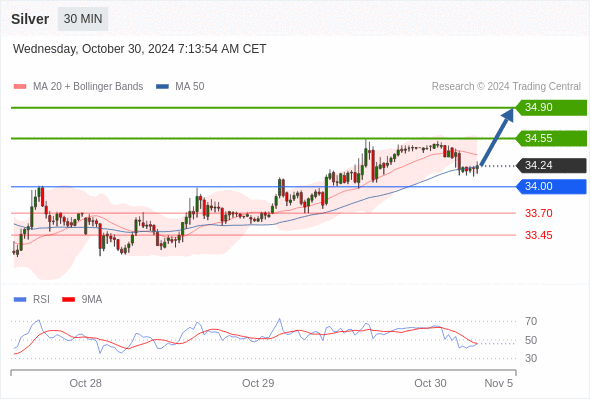Screen dimensions: 590x400
Task: Click the Nov 5 date axis label
Action: pyautogui.click(x=499, y=383)
